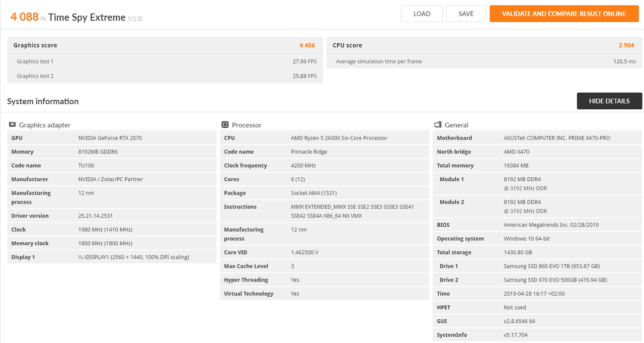This screenshot has height=343, width=644.
Task: Click Drive 2 Samsung SSD 970 EVO
Action: click(x=555, y=280)
